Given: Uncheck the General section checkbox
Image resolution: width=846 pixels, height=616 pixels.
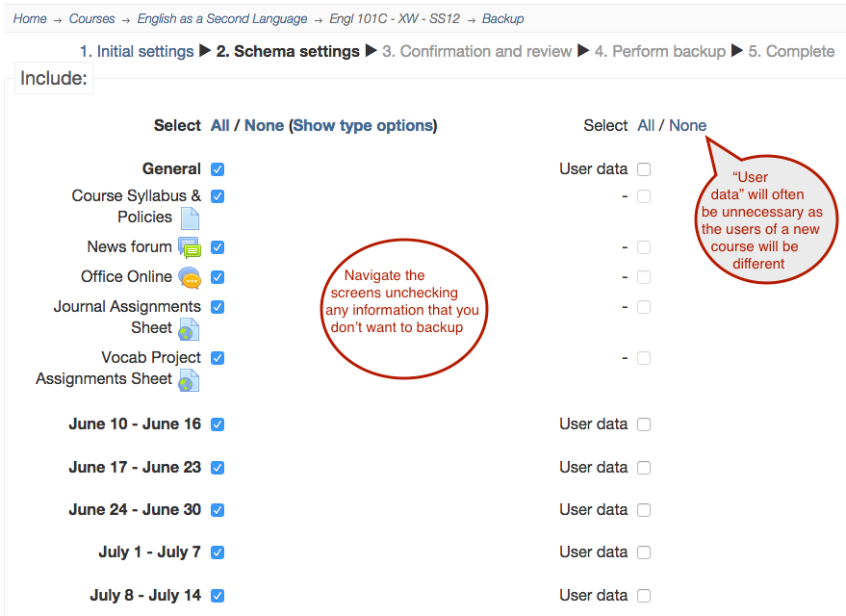Looking at the screenshot, I should 218,169.
